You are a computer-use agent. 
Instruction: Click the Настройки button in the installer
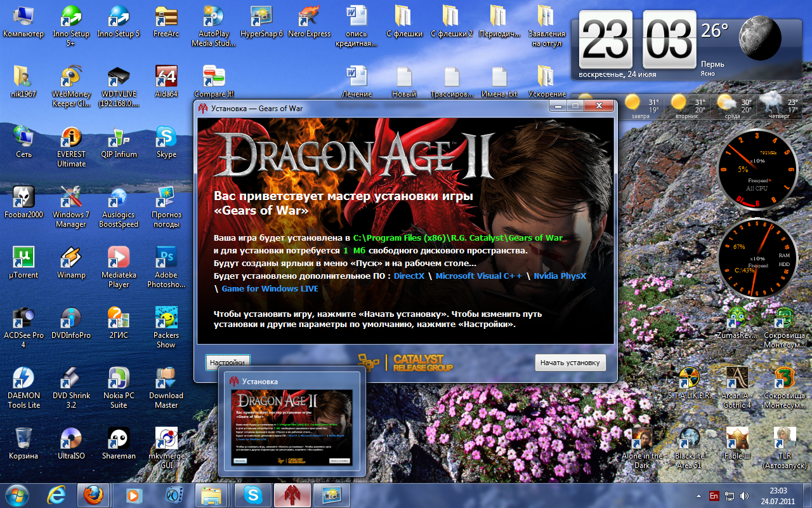pos(228,363)
